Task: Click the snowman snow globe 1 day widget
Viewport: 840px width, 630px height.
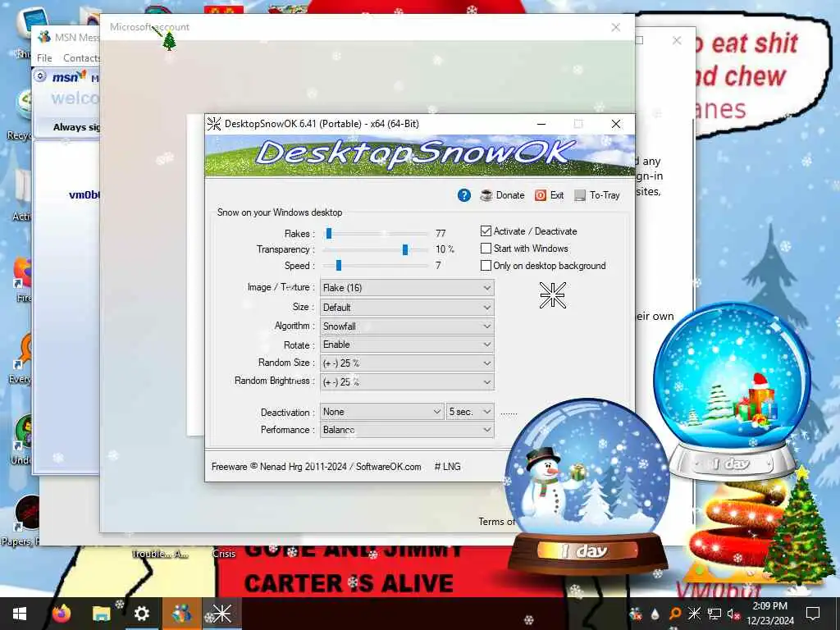Action: pos(587,489)
